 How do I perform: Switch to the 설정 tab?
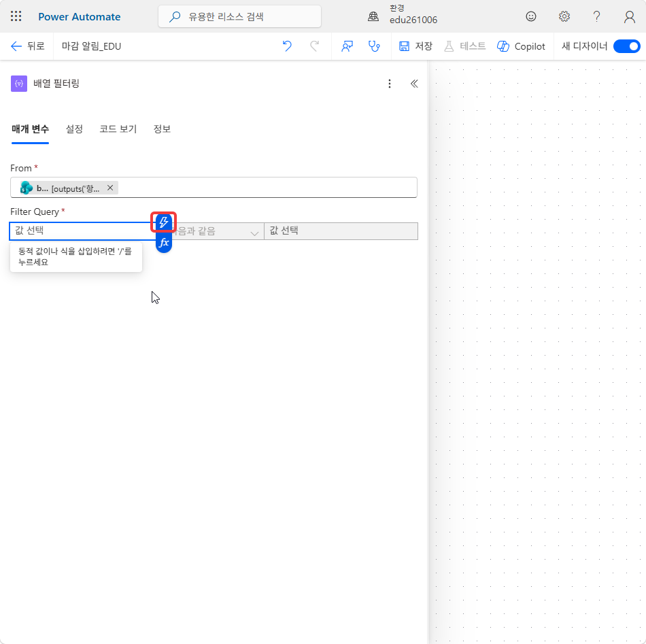74,129
